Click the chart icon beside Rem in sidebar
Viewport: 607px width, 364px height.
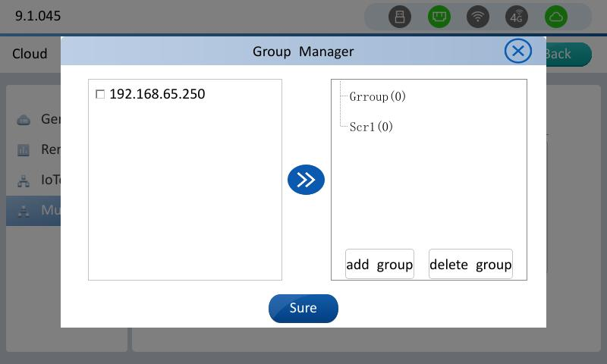point(24,150)
